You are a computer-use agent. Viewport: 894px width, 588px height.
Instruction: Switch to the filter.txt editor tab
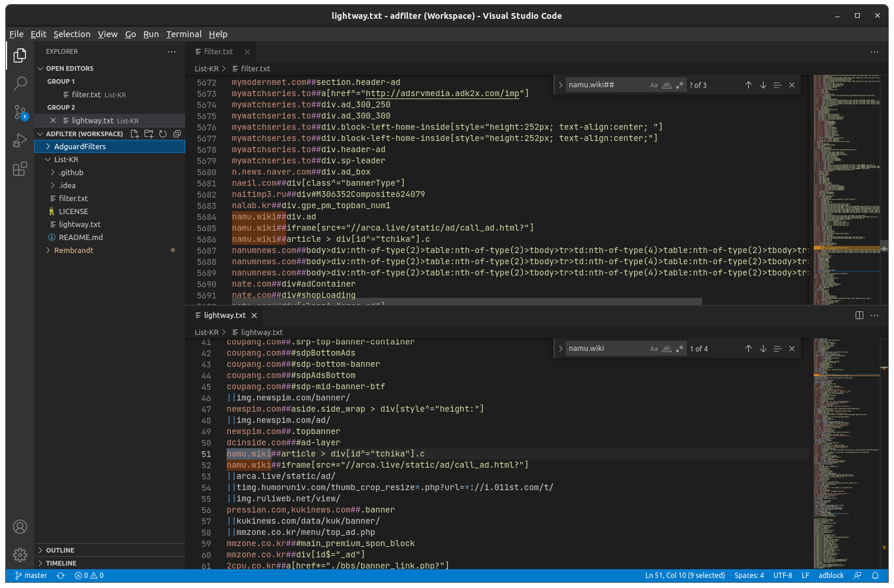click(x=217, y=51)
